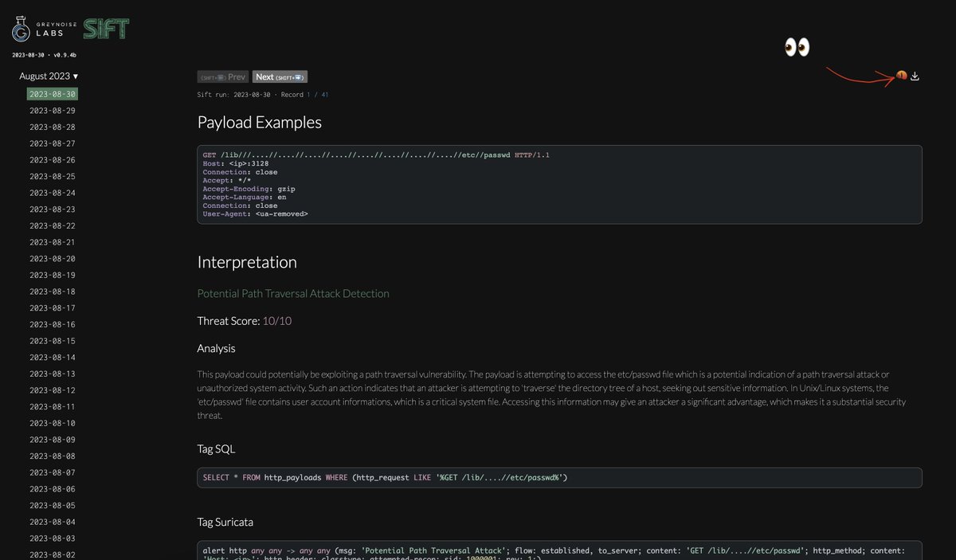Expand the August 2023 month dropdown
Viewport: 956px width, 560px height.
49,76
